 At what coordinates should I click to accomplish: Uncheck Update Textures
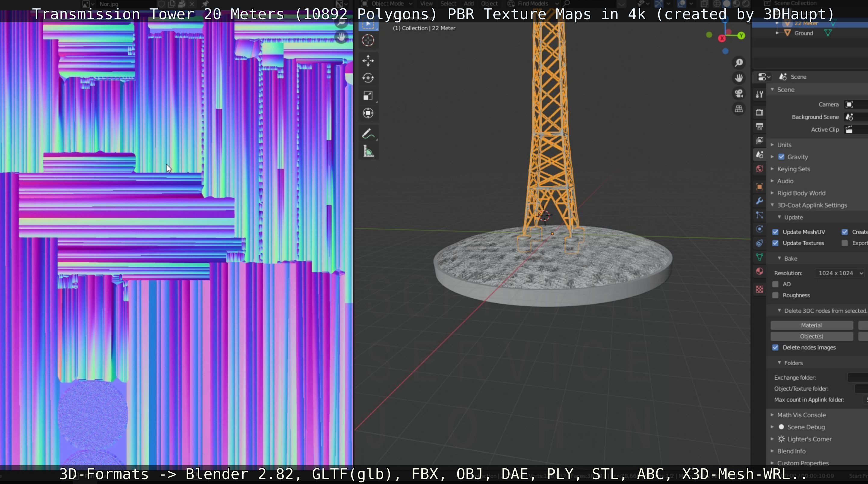tap(775, 243)
